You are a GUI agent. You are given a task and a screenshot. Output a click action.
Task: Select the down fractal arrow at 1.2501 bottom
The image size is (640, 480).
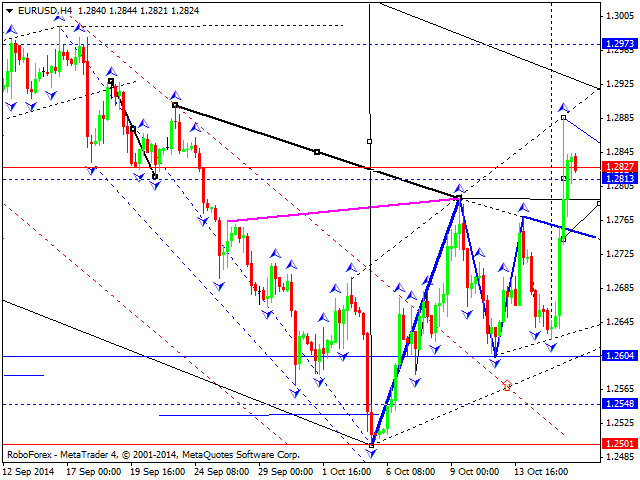[x=372, y=453]
